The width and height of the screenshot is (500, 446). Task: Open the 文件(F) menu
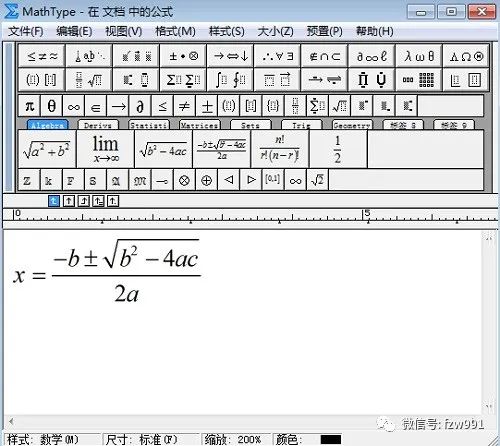point(26,32)
